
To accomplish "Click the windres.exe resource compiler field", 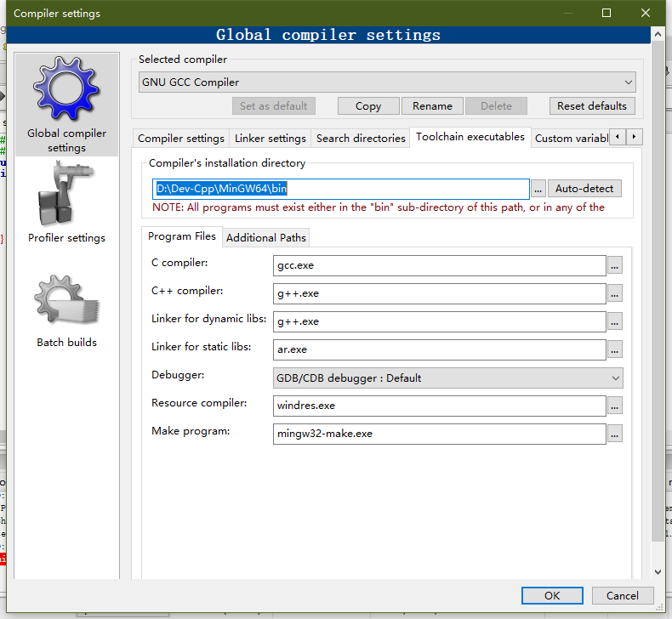I will point(439,406).
